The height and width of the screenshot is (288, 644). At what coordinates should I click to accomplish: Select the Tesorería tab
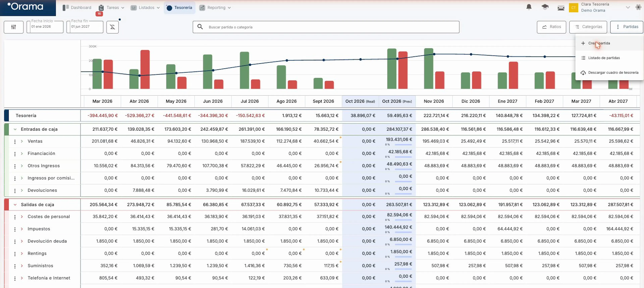coord(179,8)
